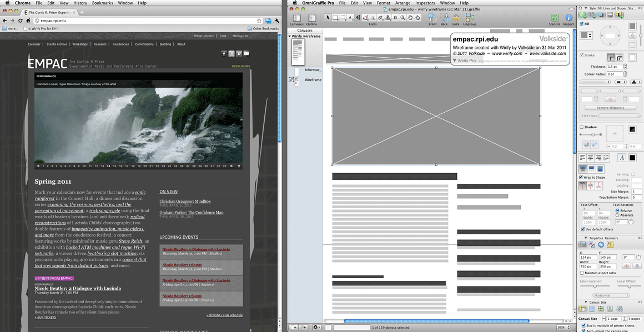Image resolution: width=644 pixels, height=332 pixels.
Task: Toggle Use default offsets checkbox
Action: (x=583, y=229)
